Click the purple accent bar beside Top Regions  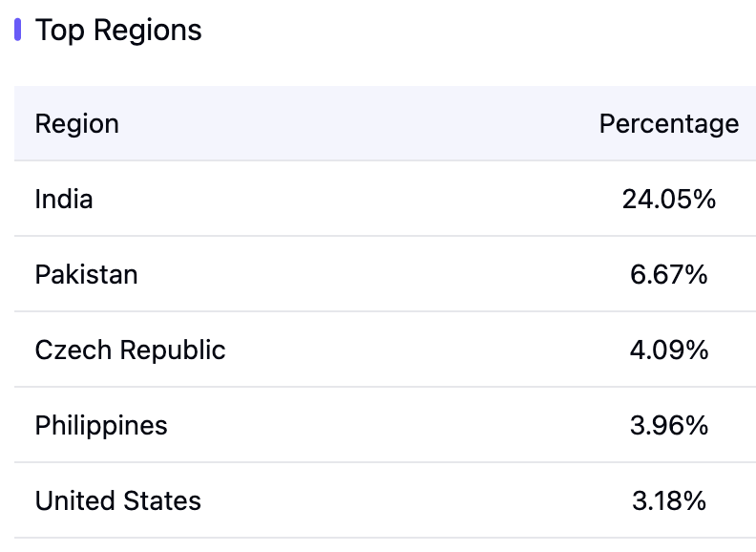(18, 30)
